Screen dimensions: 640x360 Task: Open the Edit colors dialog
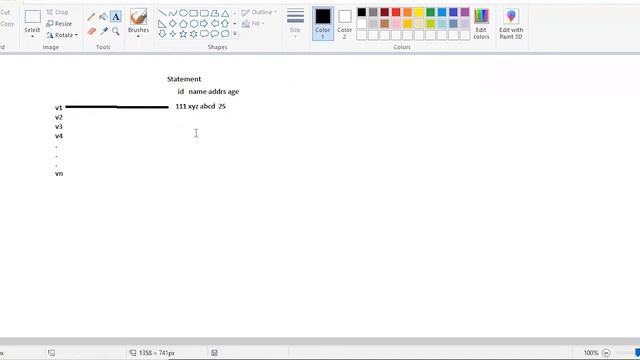pyautogui.click(x=481, y=24)
